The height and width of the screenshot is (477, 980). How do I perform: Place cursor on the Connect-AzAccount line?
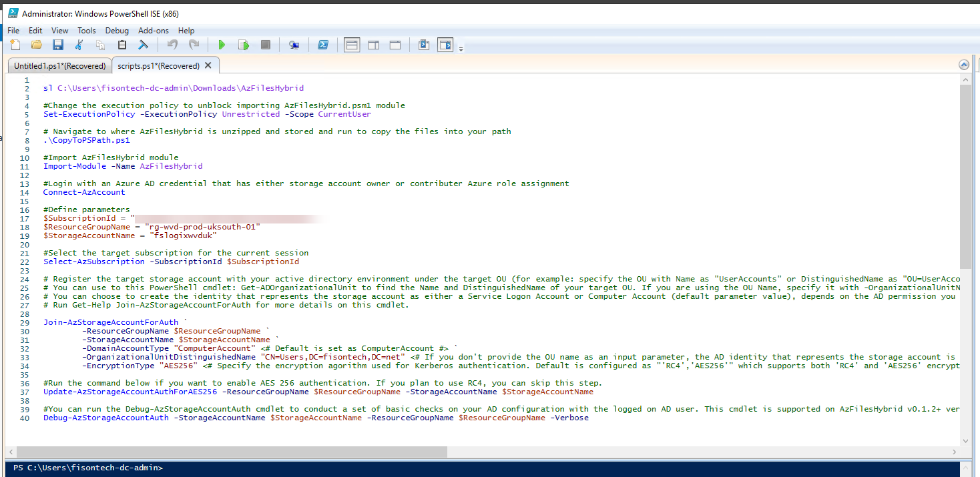tap(84, 192)
